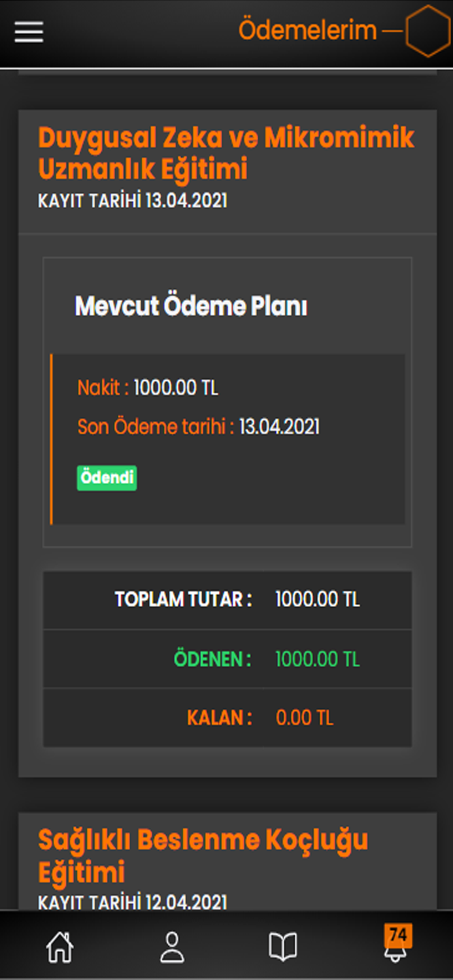Image resolution: width=453 pixels, height=980 pixels.
Task: Open the hamburger navigation menu
Action: click(x=28, y=31)
